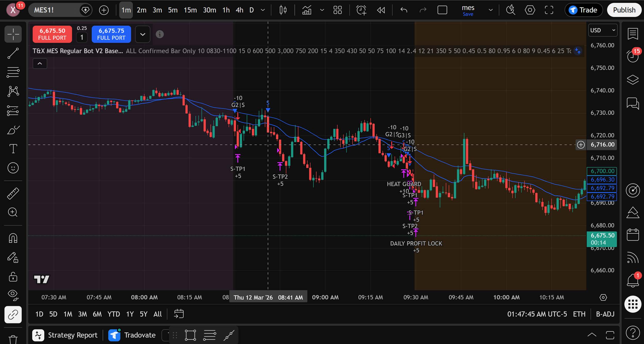Viewport: 644px width, 344px height.
Task: Click the Publish button
Action: point(624,10)
